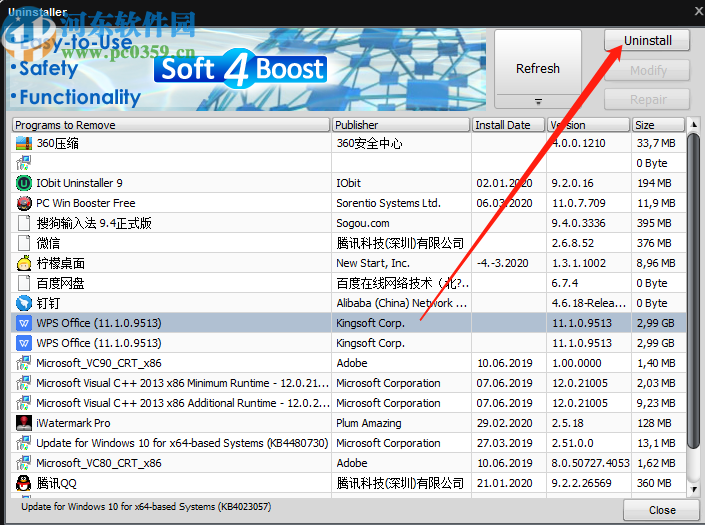The height and width of the screenshot is (525, 705).
Task: Click the 搜狗输入法 blank page icon
Action: click(24, 223)
